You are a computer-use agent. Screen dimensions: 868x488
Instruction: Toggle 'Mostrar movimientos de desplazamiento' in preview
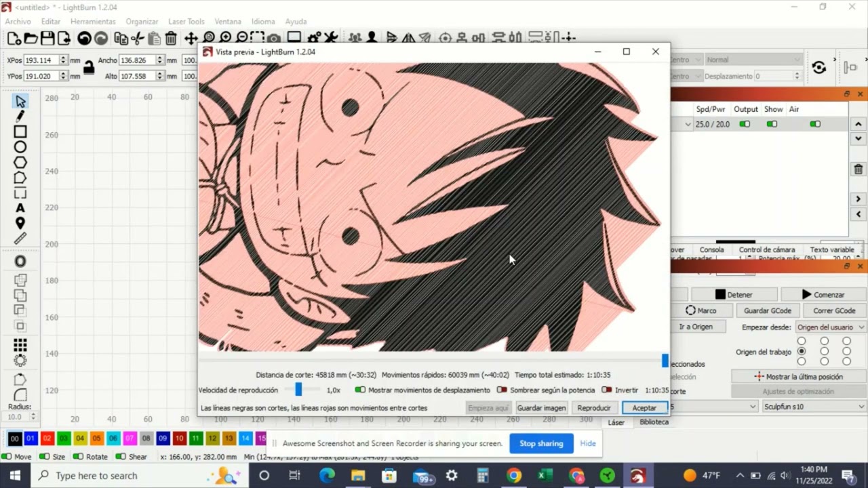[x=360, y=390]
